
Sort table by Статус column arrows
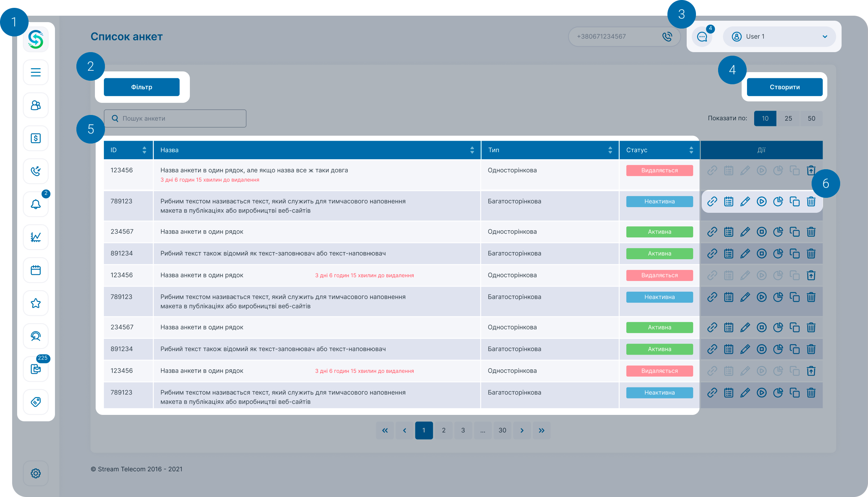pos(691,150)
